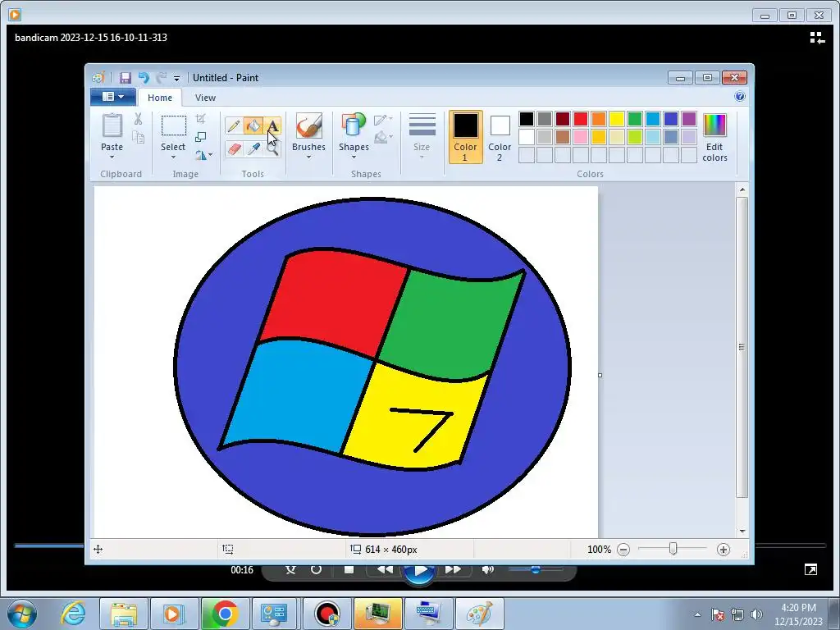Viewport: 840px width, 630px height.
Task: Select Color 1 as the active color
Action: [465, 137]
